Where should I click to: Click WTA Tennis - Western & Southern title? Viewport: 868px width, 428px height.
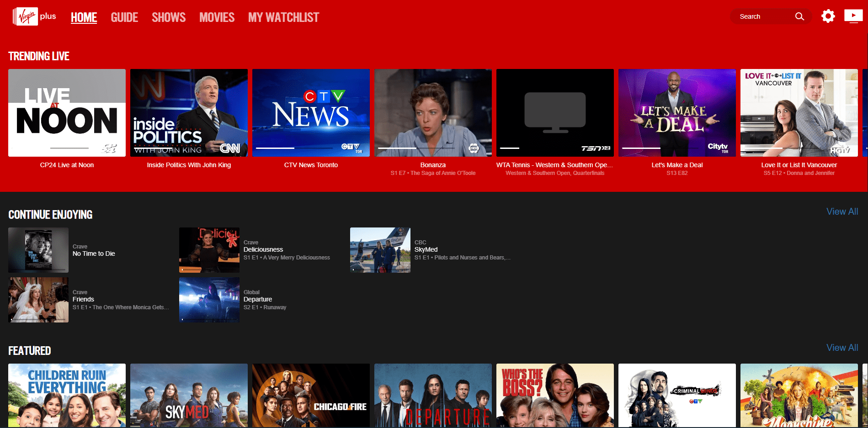point(554,165)
